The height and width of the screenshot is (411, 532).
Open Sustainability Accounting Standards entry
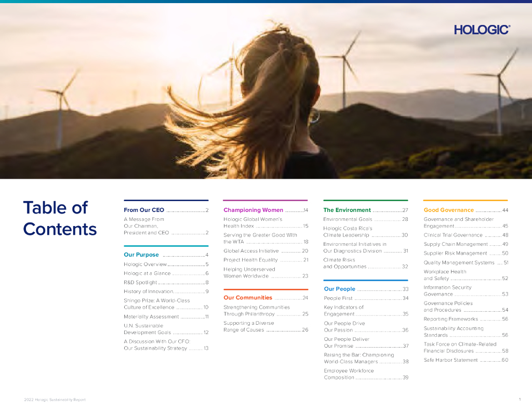pyautogui.click(x=466, y=332)
